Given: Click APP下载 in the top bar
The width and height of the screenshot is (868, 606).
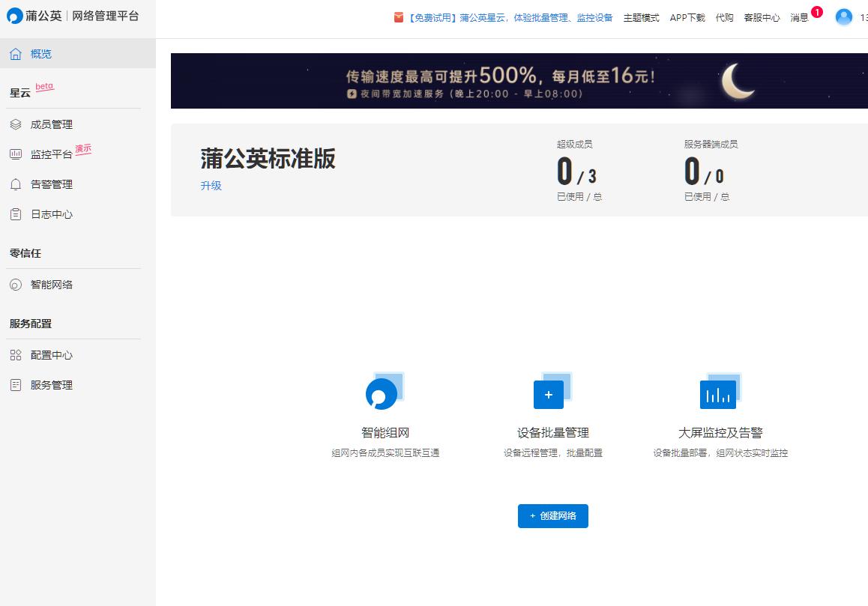Looking at the screenshot, I should tap(687, 17).
